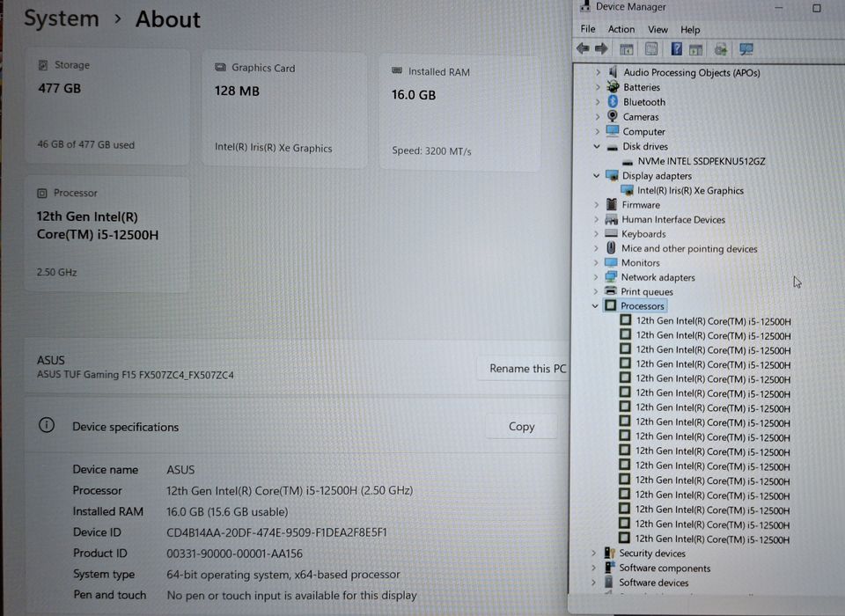
Task: Expand the Bluetooth node chevron
Action: click(598, 101)
